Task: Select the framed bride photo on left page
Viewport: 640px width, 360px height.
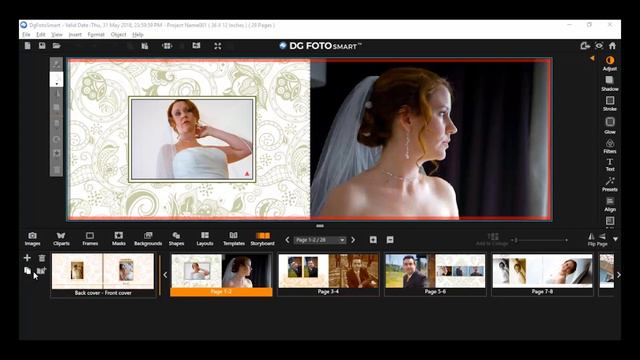Action: (x=192, y=139)
